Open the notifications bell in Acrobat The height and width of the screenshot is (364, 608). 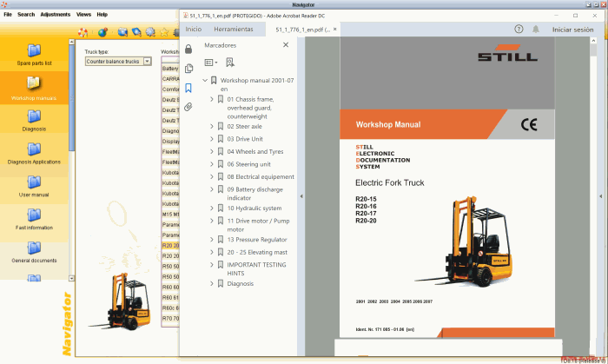pos(535,29)
